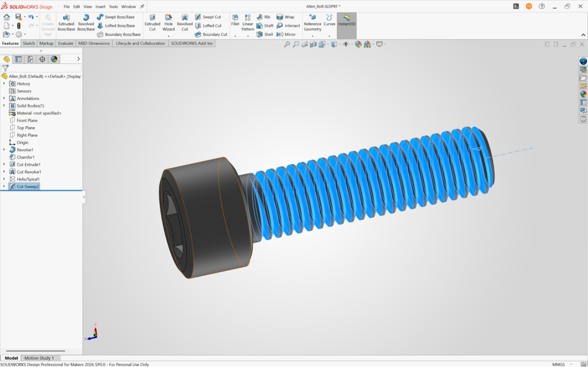The image size is (588, 367).
Task: Open Appearances color ball in the task pane
Action: tap(583, 94)
